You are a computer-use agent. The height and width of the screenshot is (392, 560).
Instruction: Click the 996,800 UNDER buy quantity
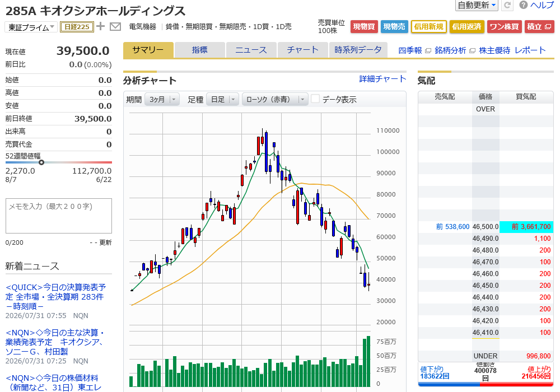point(539,356)
